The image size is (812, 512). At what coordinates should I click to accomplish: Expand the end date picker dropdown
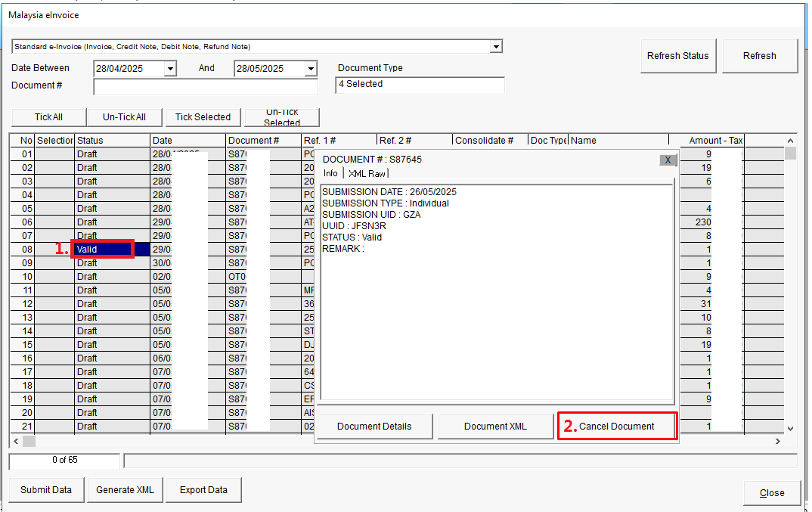[311, 69]
